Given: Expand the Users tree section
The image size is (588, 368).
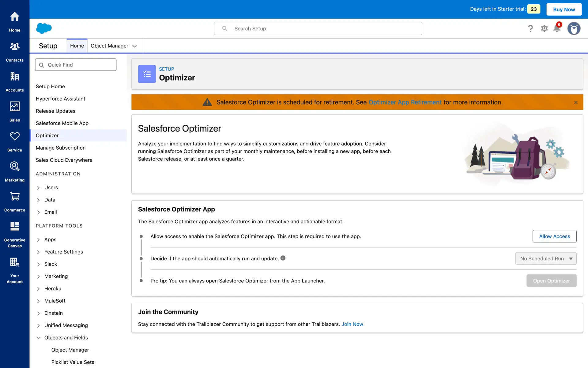Looking at the screenshot, I should pyautogui.click(x=39, y=188).
